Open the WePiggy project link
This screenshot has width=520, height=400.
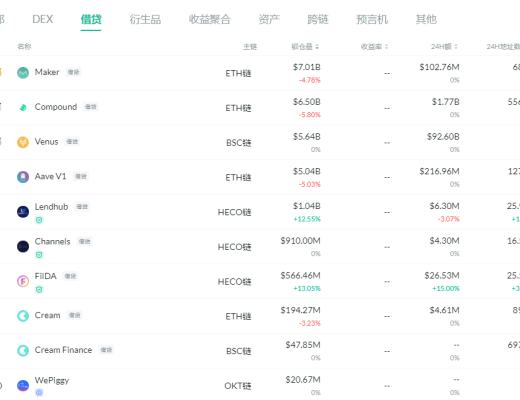(52, 380)
